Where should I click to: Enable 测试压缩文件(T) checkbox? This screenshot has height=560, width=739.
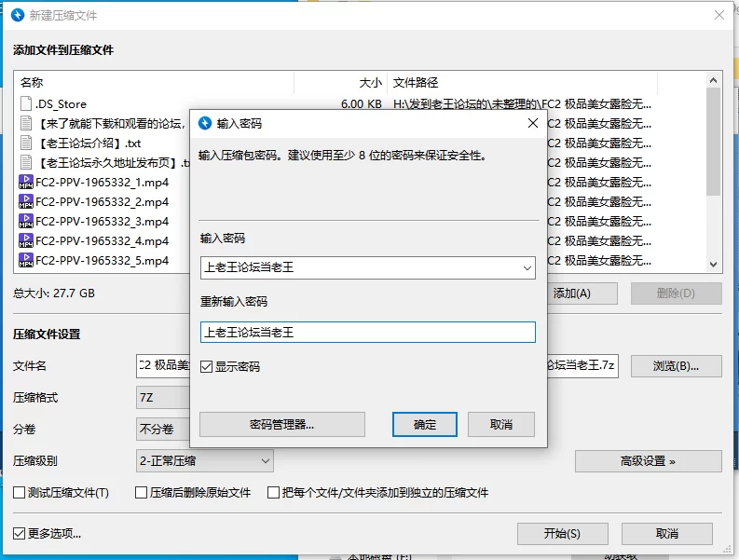pos(19,493)
